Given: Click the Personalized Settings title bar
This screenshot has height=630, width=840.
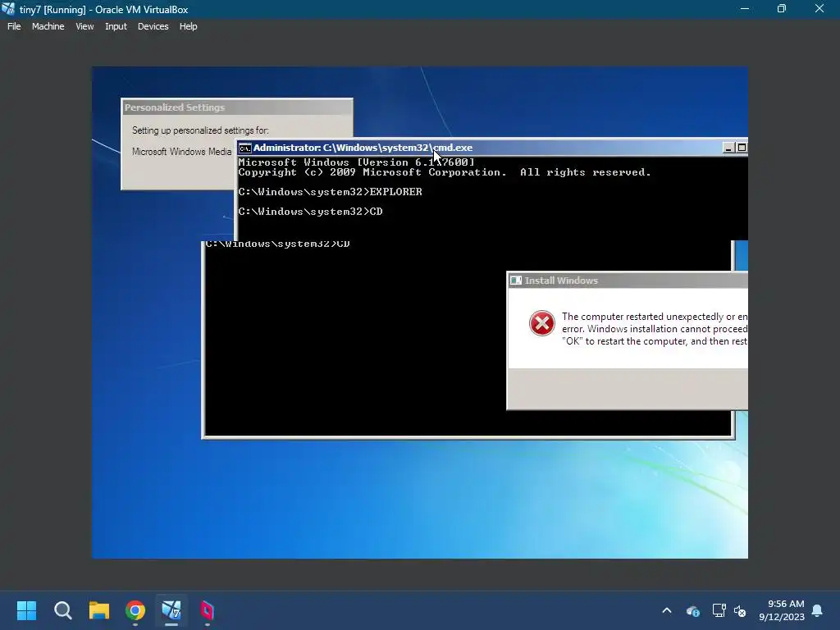Looking at the screenshot, I should click(237, 107).
